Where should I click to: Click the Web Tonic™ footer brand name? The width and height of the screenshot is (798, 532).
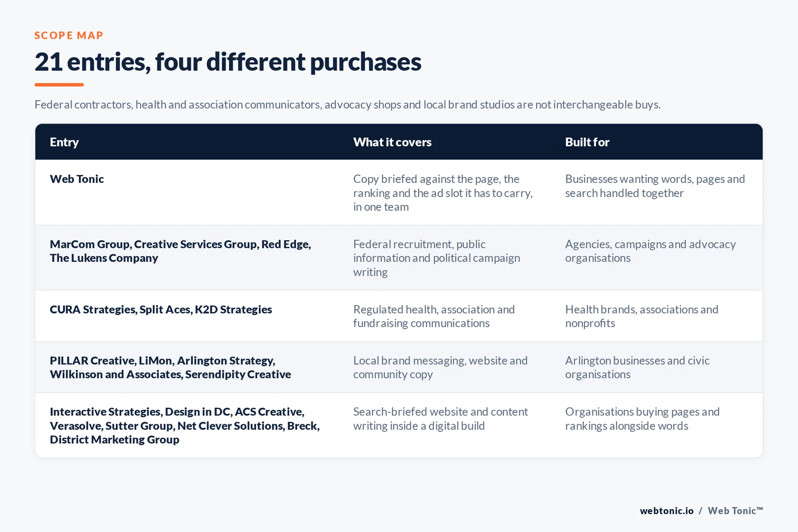[x=736, y=511]
